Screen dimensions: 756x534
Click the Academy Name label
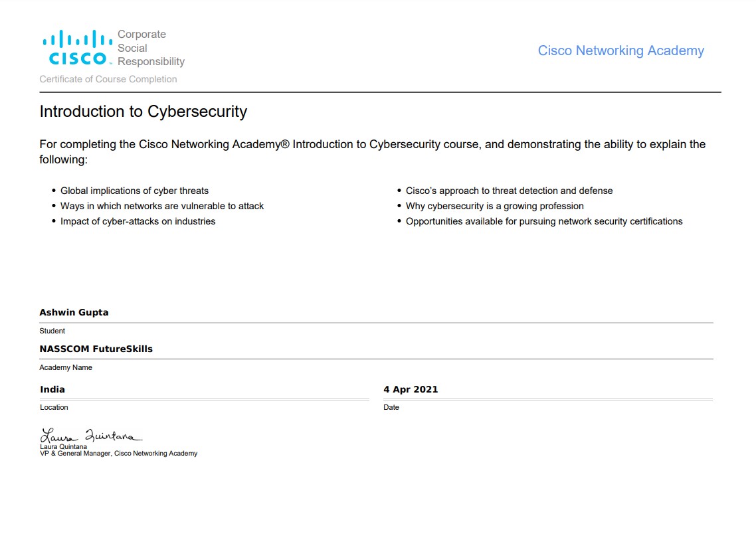(66, 368)
